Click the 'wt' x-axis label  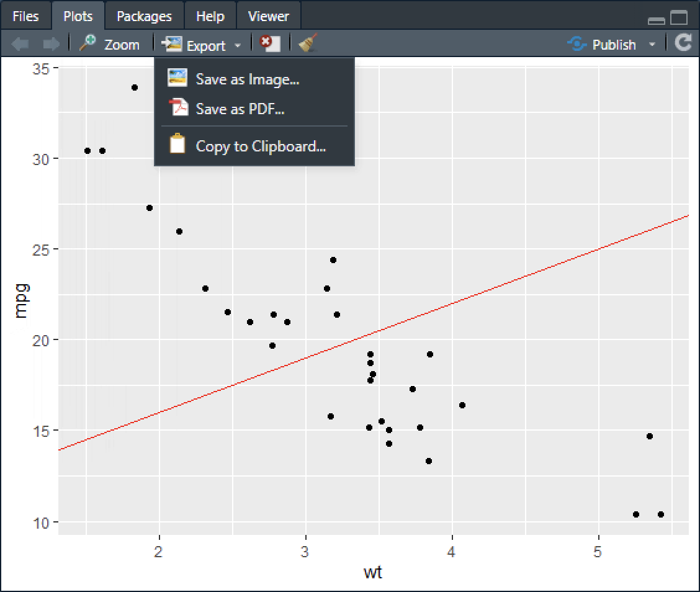pos(373,572)
